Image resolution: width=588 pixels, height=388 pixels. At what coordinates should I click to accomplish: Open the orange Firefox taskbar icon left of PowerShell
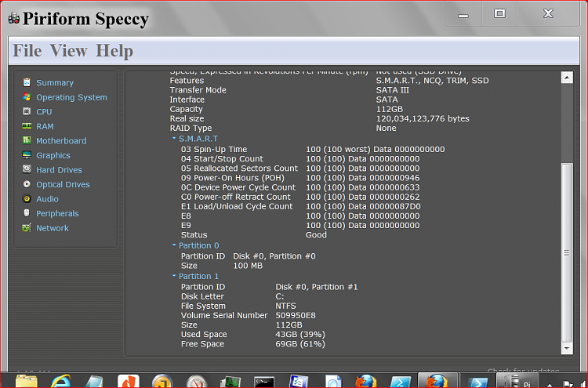(366, 382)
